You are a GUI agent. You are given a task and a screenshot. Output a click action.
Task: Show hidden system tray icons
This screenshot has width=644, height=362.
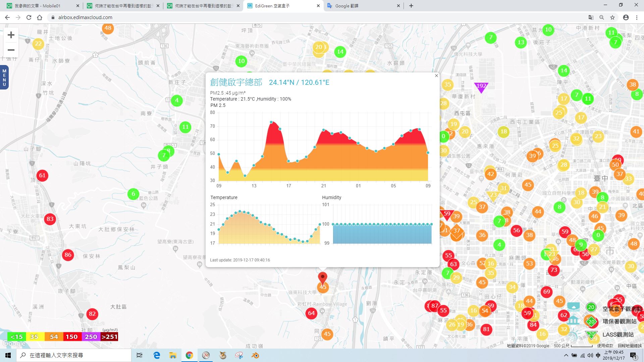coord(566,355)
